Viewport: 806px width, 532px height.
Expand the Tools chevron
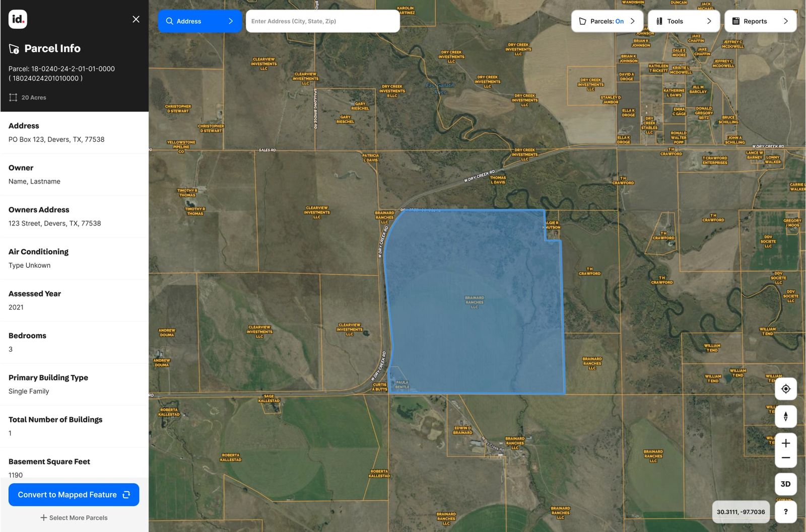click(709, 21)
